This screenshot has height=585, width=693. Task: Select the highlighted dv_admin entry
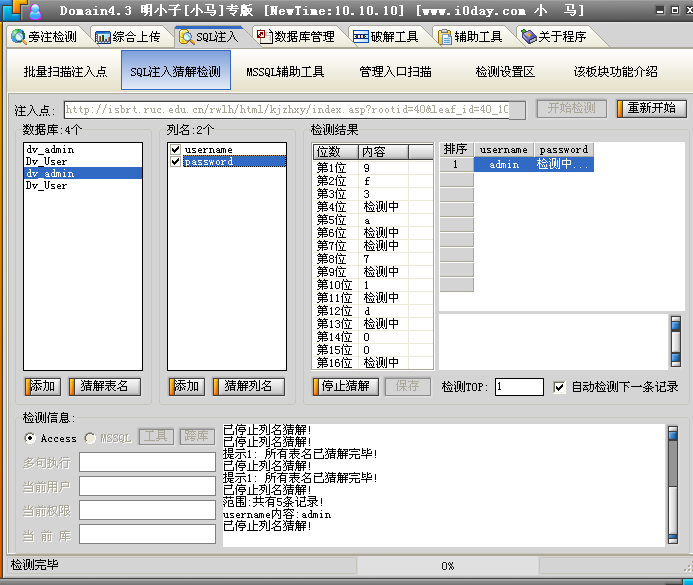[83, 173]
